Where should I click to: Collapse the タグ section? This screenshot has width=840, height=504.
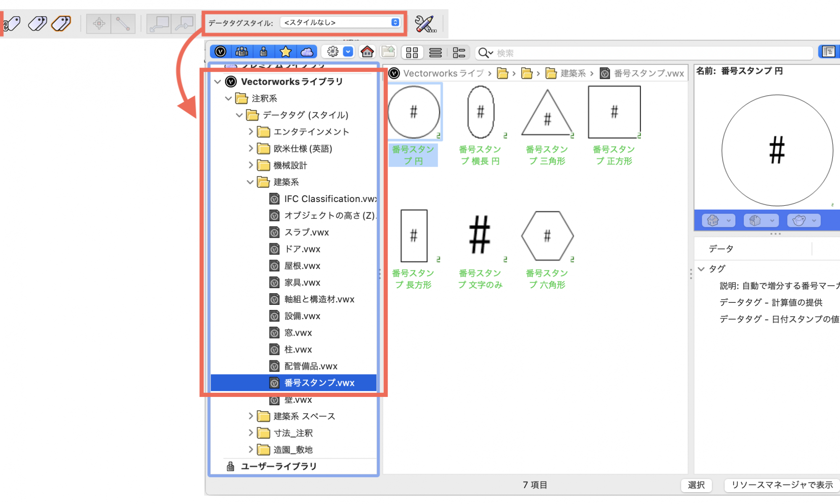[701, 269]
